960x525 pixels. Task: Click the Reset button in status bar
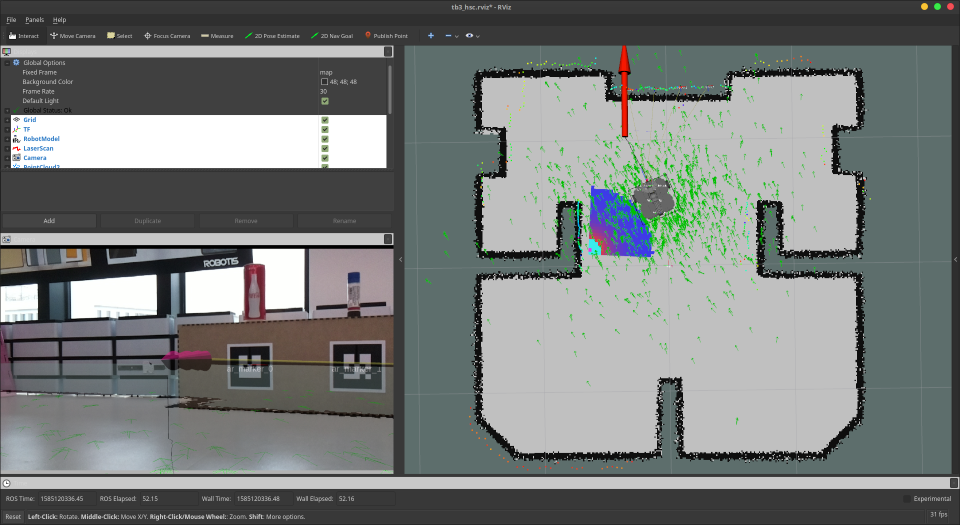click(x=13, y=516)
